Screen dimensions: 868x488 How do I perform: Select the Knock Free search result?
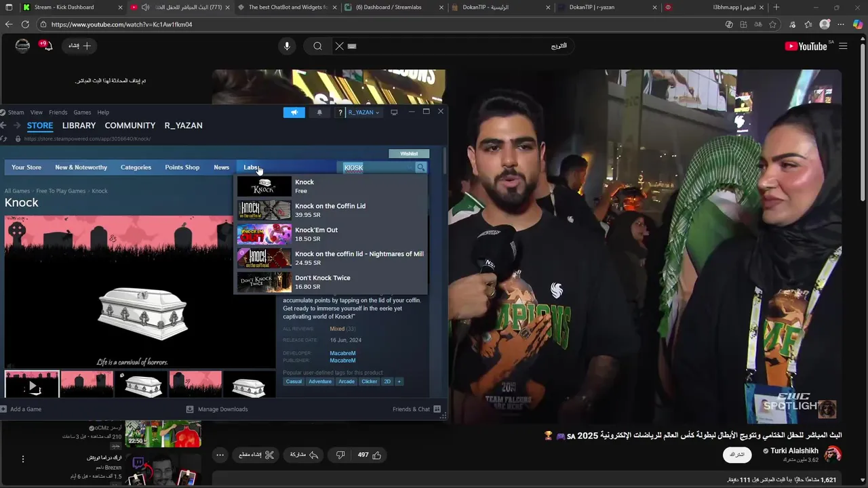coord(332,186)
